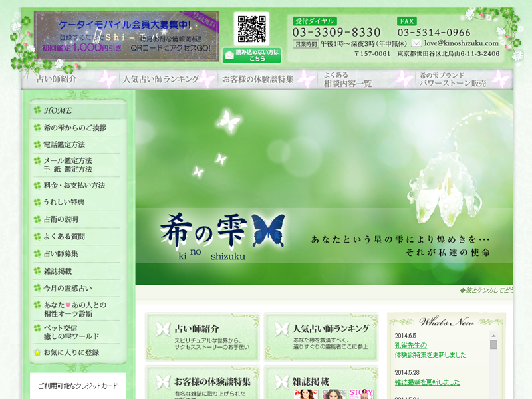532x399 pixels.
Task: Click the clover icon next to HOME
Action: click(37, 110)
